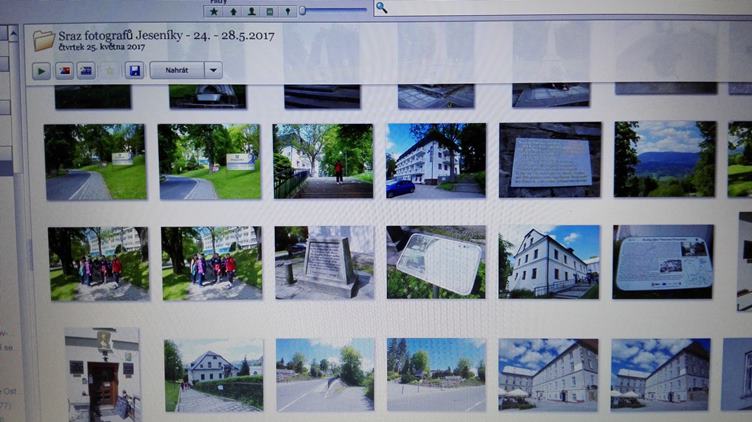Filter to show movies only
This screenshot has width=752, height=422.
(x=270, y=11)
